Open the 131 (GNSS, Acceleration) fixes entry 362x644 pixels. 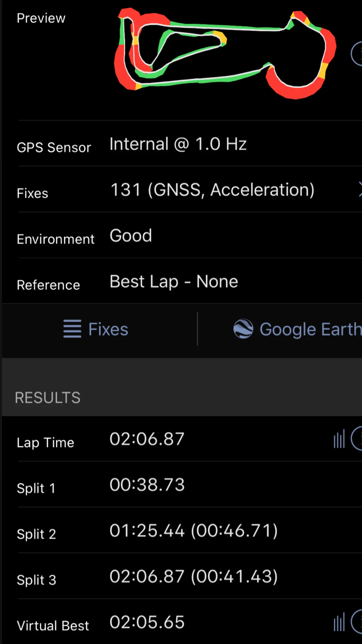click(212, 190)
